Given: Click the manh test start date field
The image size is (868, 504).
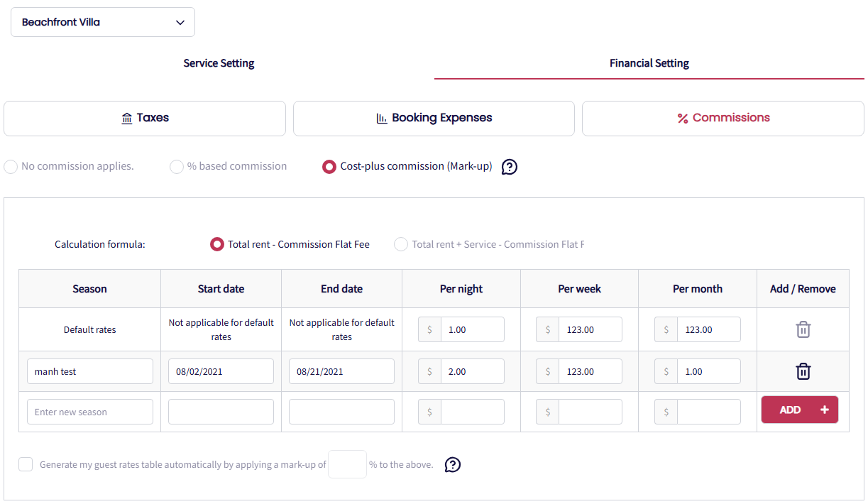Looking at the screenshot, I should point(221,371).
